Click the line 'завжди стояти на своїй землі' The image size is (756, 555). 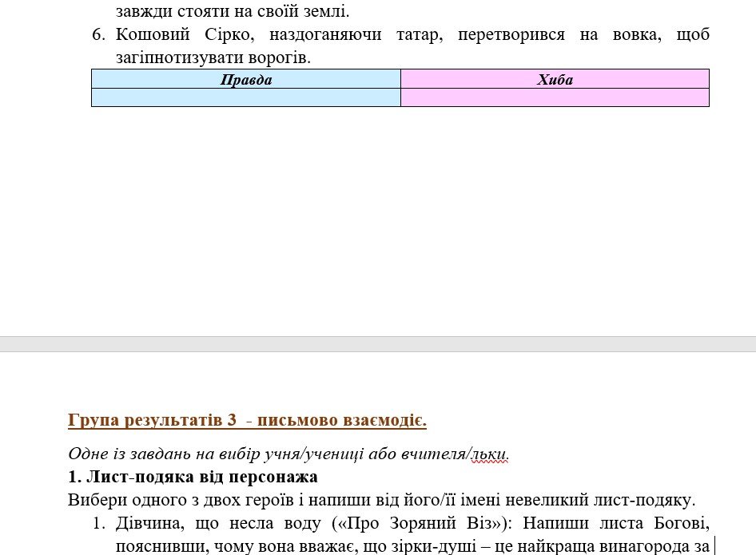tap(232, 12)
